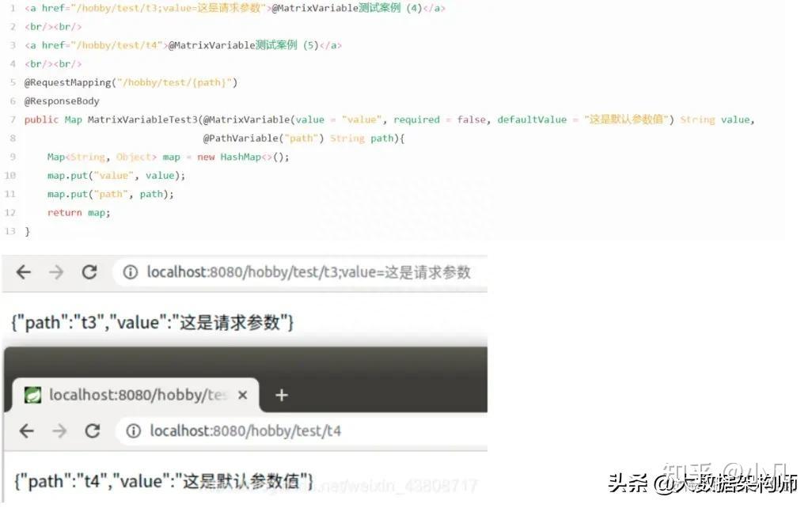The image size is (812, 508).
Task: Open a new tab with plus button
Action: point(281,396)
